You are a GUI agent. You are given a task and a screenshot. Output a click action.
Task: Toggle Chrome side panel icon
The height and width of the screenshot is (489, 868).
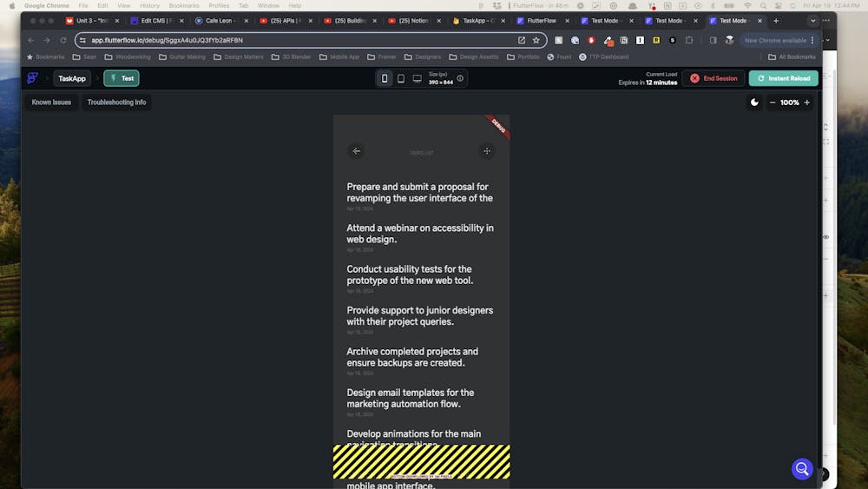tap(713, 40)
